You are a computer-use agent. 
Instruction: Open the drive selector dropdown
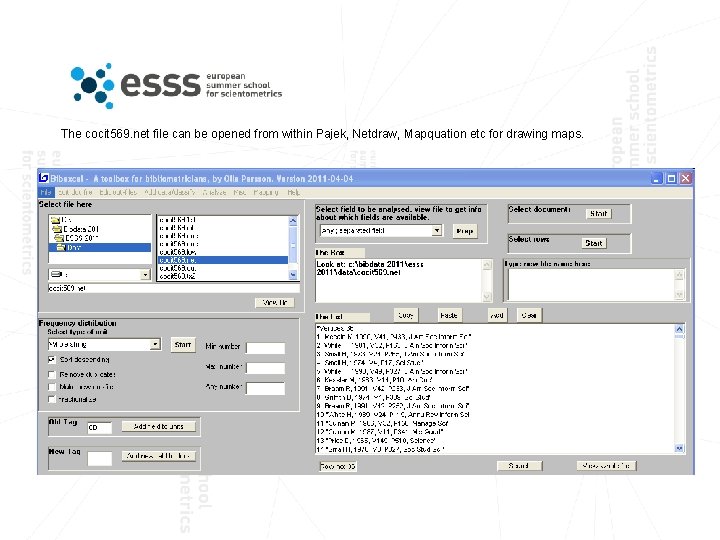145,275
